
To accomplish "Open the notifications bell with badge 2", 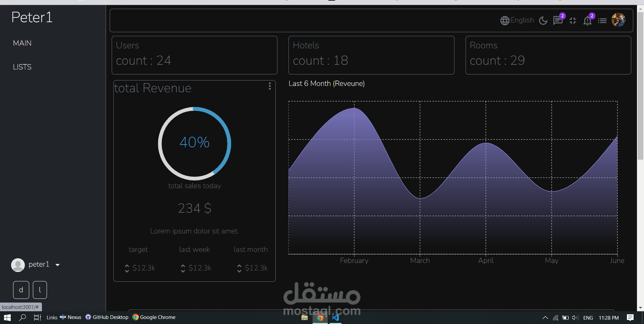I will pyautogui.click(x=588, y=21).
